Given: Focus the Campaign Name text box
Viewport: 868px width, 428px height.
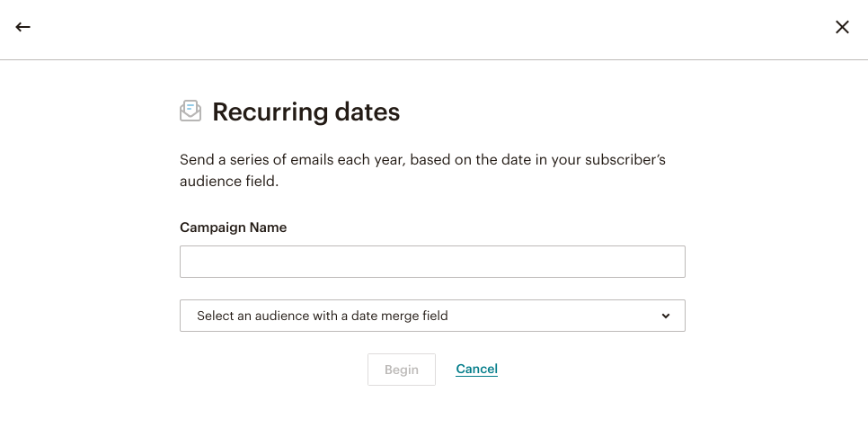Looking at the screenshot, I should coord(432,262).
